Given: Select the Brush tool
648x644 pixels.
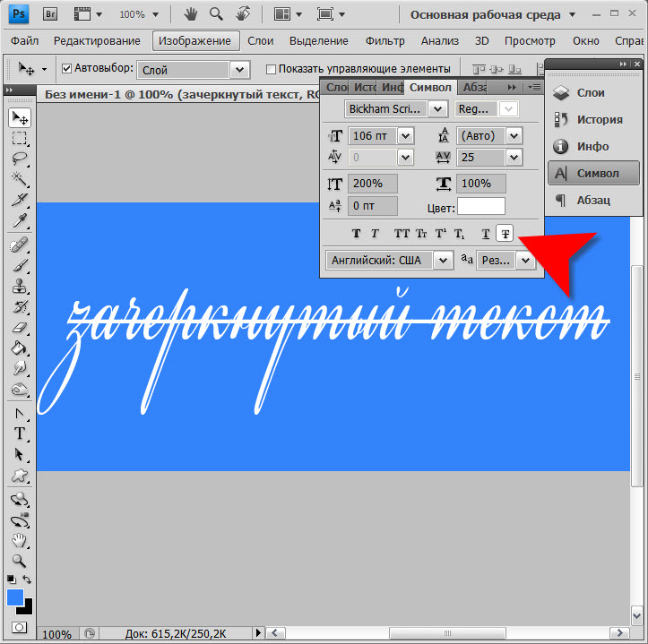Looking at the screenshot, I should pos(19,266).
